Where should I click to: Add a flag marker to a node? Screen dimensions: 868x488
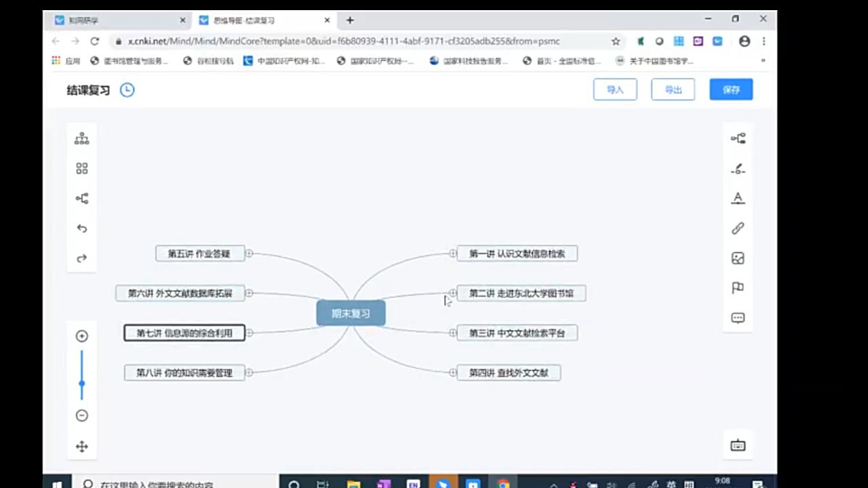738,288
